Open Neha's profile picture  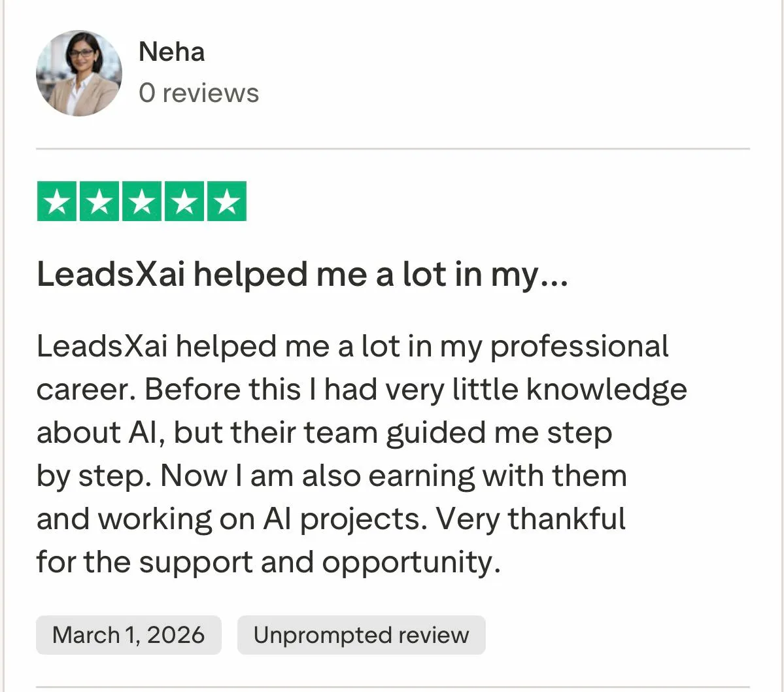pyautogui.click(x=78, y=73)
